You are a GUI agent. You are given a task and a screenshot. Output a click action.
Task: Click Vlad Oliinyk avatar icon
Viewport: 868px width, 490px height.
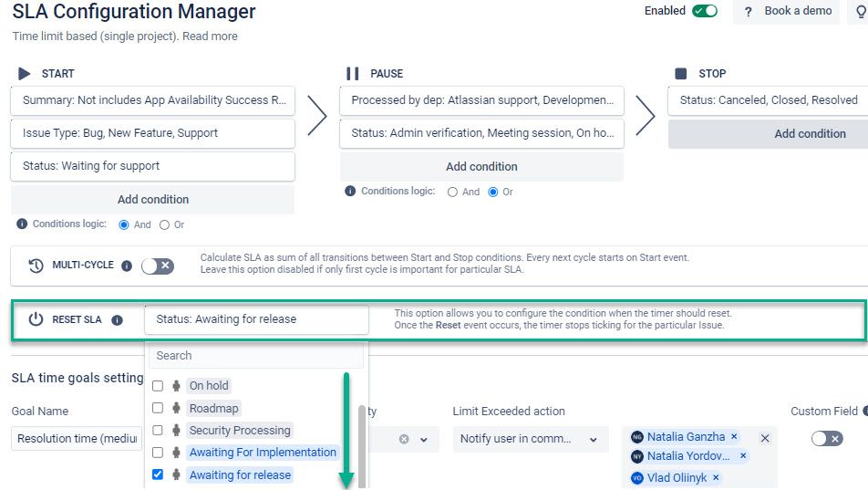pos(637,478)
